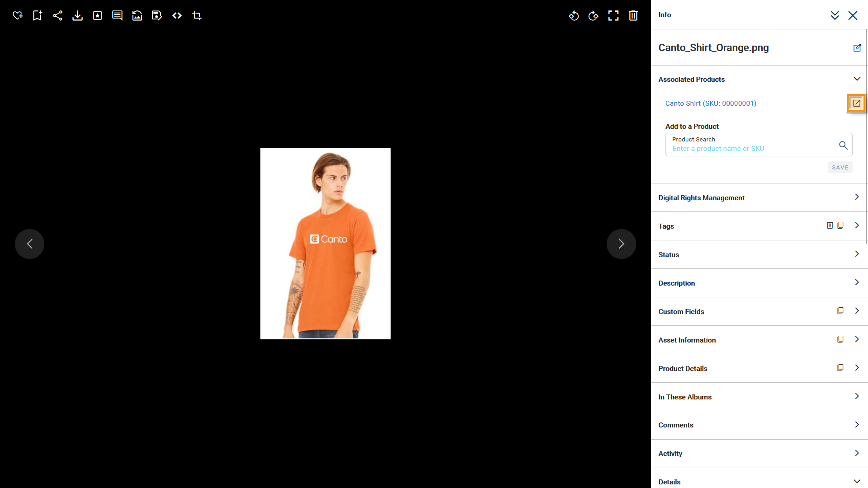The height and width of the screenshot is (488, 868).
Task: Click the SAVE button
Action: pyautogui.click(x=840, y=167)
